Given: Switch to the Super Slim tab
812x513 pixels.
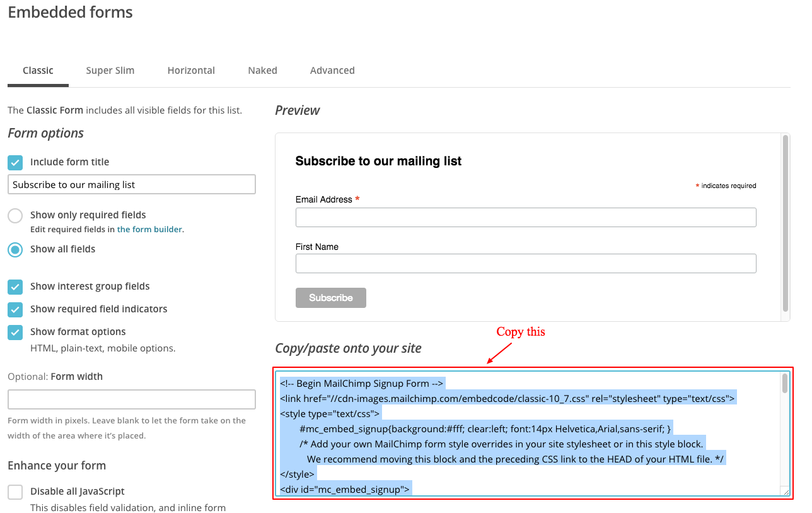Looking at the screenshot, I should tap(110, 71).
